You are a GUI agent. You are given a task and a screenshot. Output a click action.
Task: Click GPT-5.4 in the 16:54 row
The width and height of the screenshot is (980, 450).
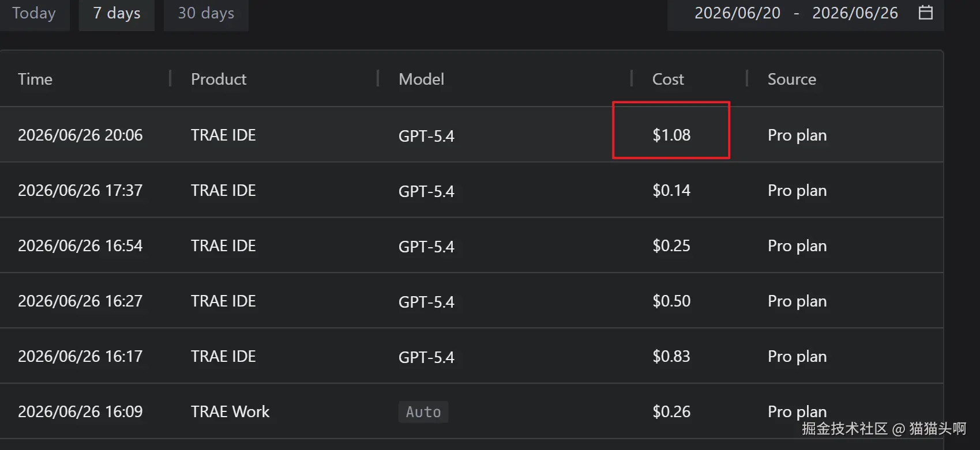[426, 247]
